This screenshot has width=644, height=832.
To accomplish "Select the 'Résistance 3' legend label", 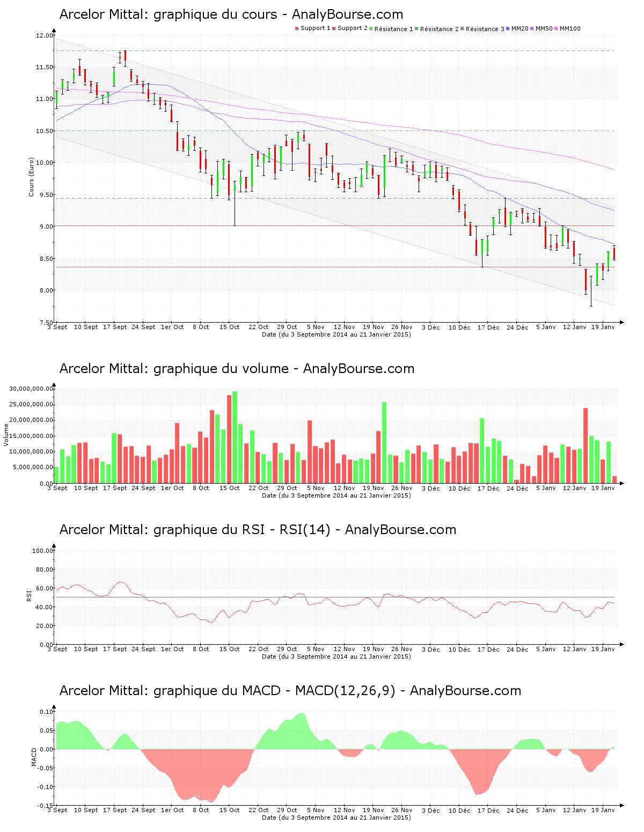I will coord(485,29).
